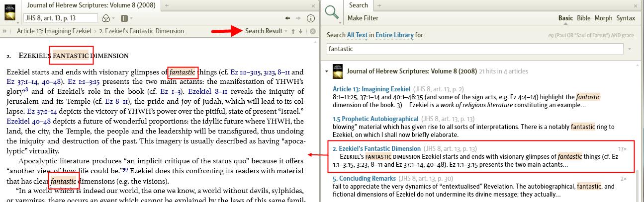Change the All Text search field selector
644x202 pixels.
(357, 35)
